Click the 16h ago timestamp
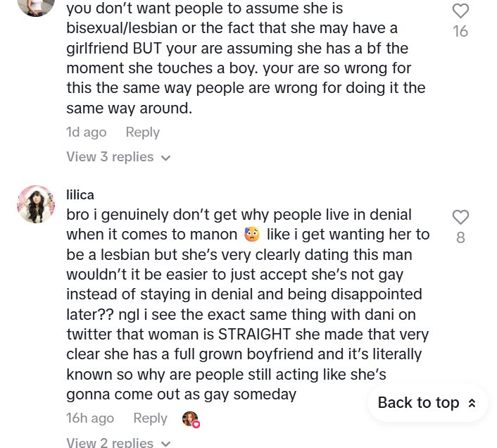Screen dimensions: 497x448 pos(90,418)
